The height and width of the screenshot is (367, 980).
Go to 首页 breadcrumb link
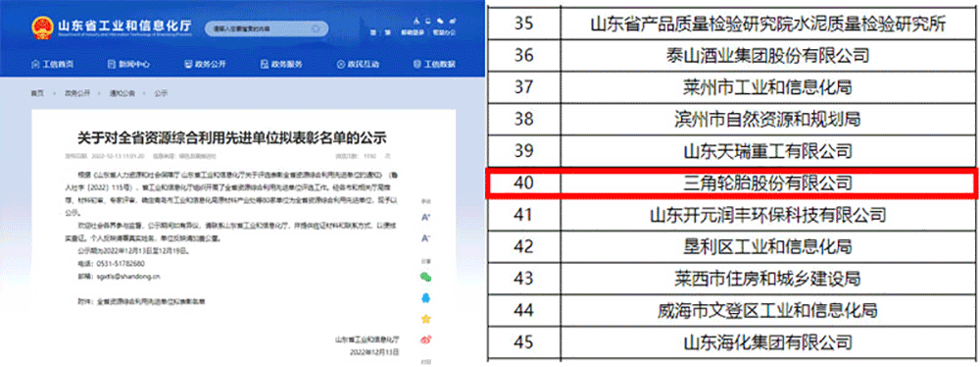(x=37, y=92)
